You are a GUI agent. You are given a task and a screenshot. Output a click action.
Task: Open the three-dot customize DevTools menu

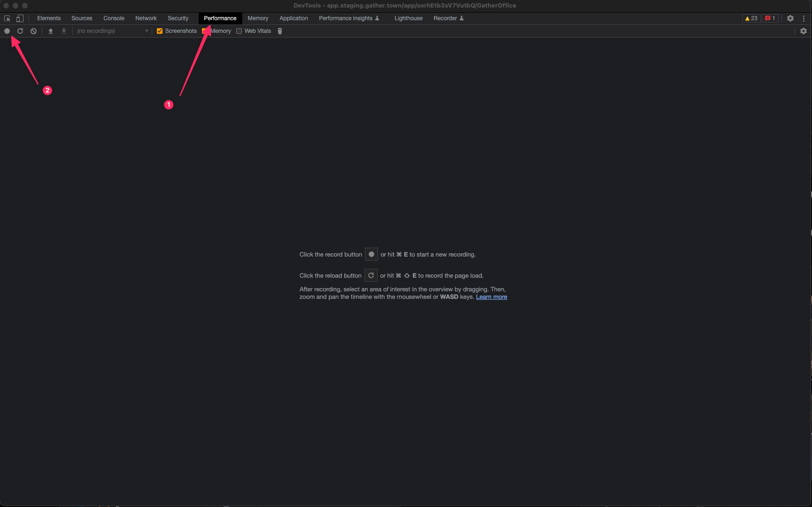pyautogui.click(x=804, y=18)
